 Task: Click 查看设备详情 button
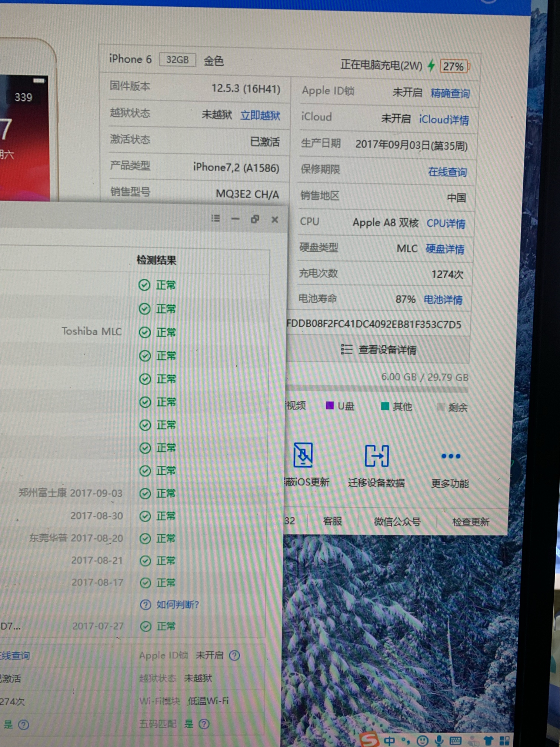(x=378, y=349)
